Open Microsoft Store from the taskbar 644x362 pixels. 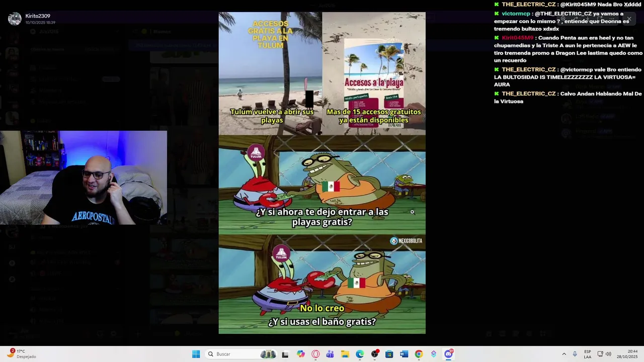389,354
